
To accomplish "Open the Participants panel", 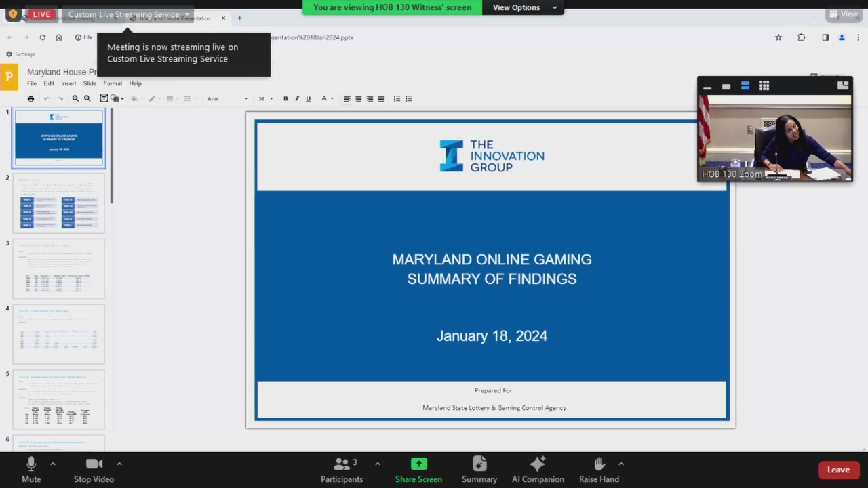I will pyautogui.click(x=342, y=470).
